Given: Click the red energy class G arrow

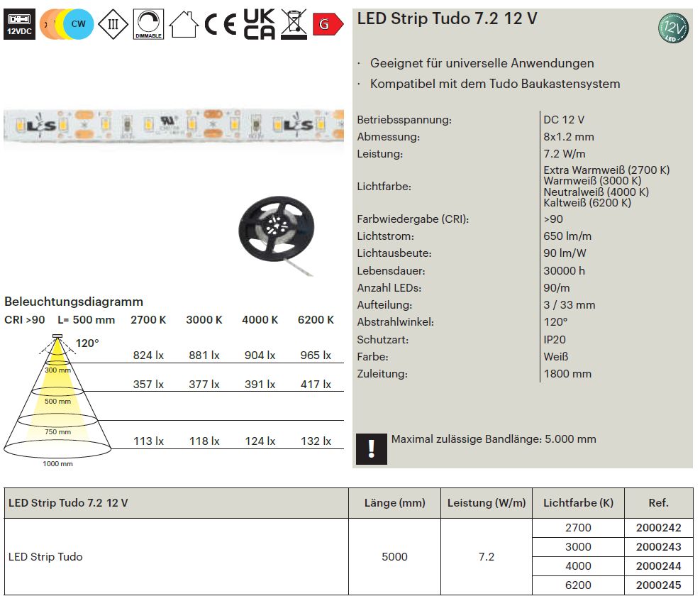Looking at the screenshot, I should 328,24.
